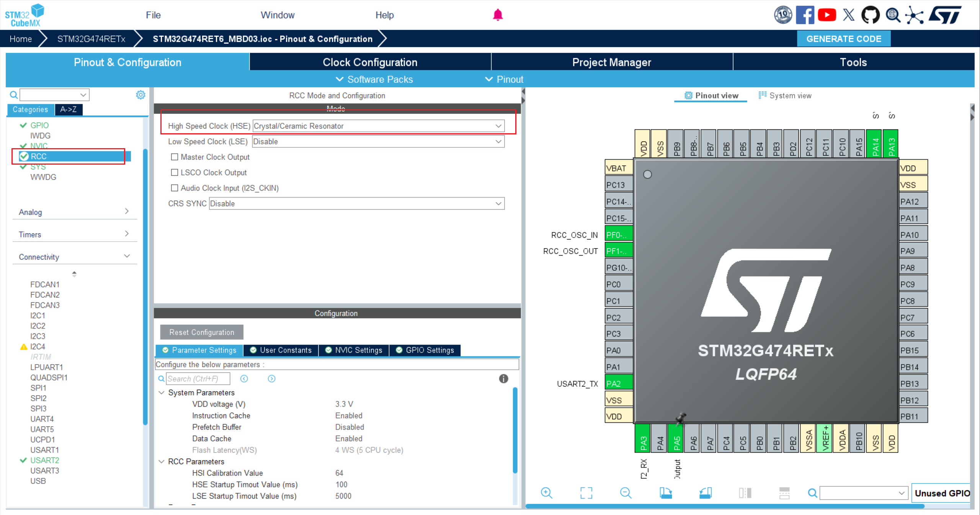Enable LSCO Clock Output checkbox
This screenshot has width=980, height=515.
(175, 172)
